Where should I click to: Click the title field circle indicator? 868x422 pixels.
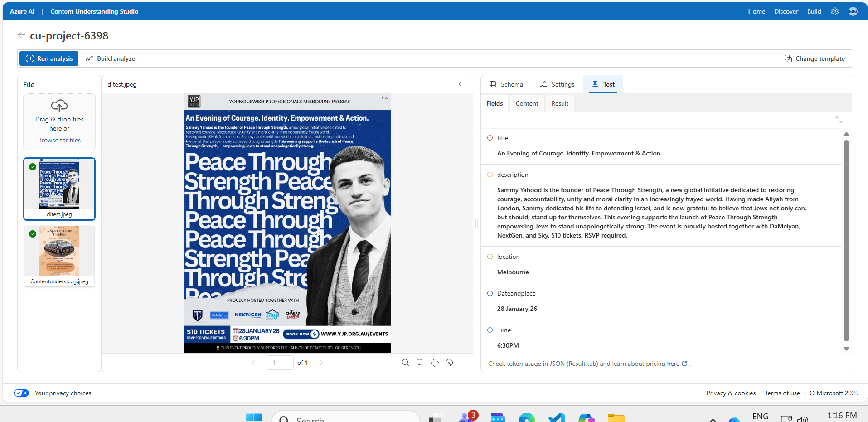tap(490, 138)
